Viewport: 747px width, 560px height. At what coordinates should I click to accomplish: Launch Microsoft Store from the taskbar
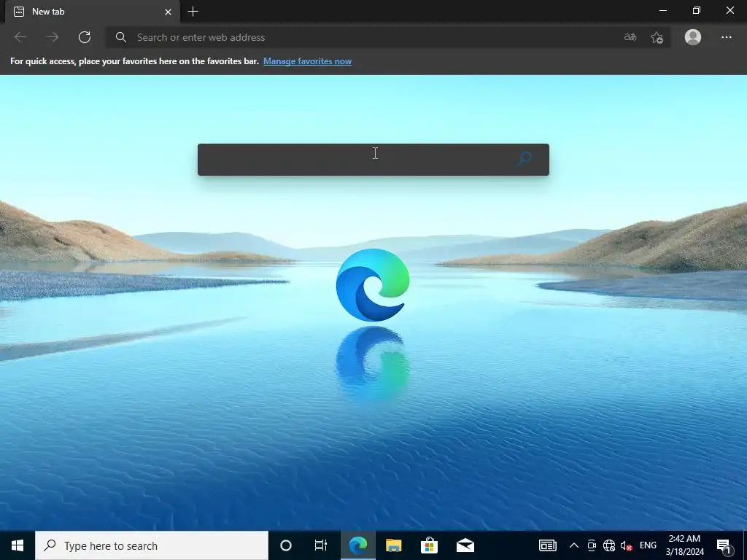click(429, 545)
